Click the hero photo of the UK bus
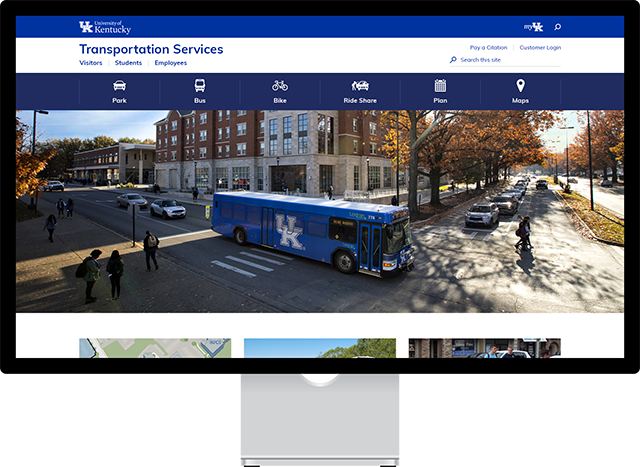The height and width of the screenshot is (467, 640). (320, 211)
